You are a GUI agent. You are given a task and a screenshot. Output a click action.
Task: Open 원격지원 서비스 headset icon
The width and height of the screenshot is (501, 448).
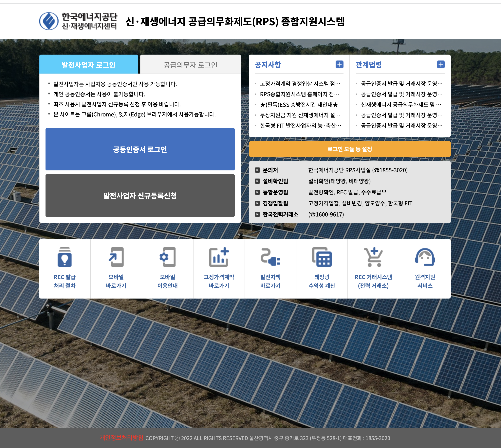[x=425, y=257]
